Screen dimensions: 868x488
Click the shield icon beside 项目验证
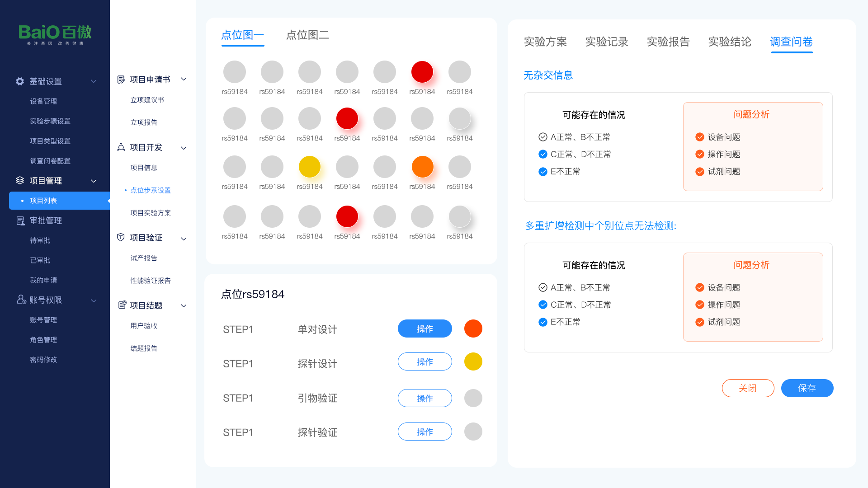coord(121,238)
